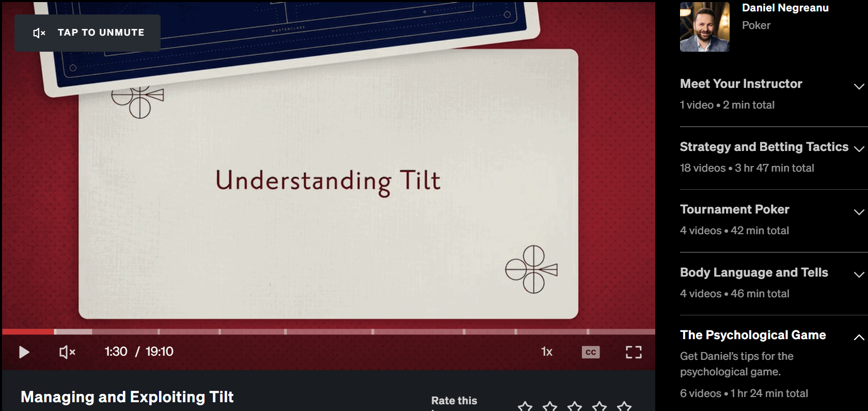
Task: Click the 'Rate this' label
Action: [x=454, y=401]
